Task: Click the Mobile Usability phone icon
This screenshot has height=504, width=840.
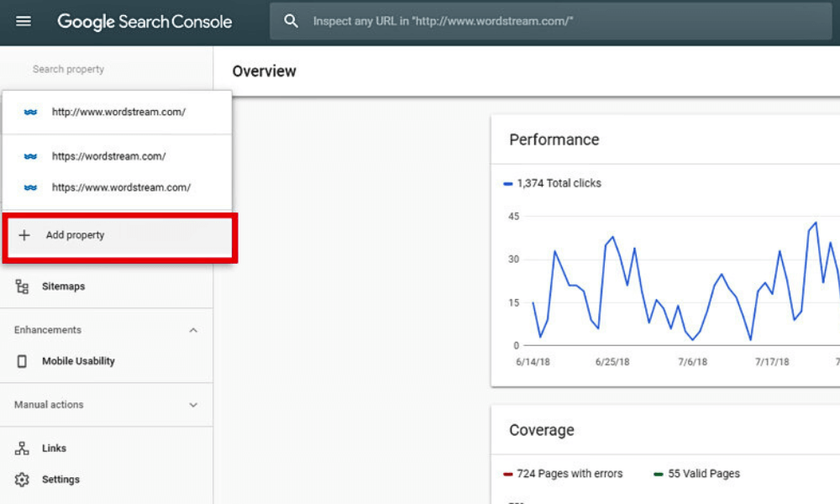Action: click(22, 361)
